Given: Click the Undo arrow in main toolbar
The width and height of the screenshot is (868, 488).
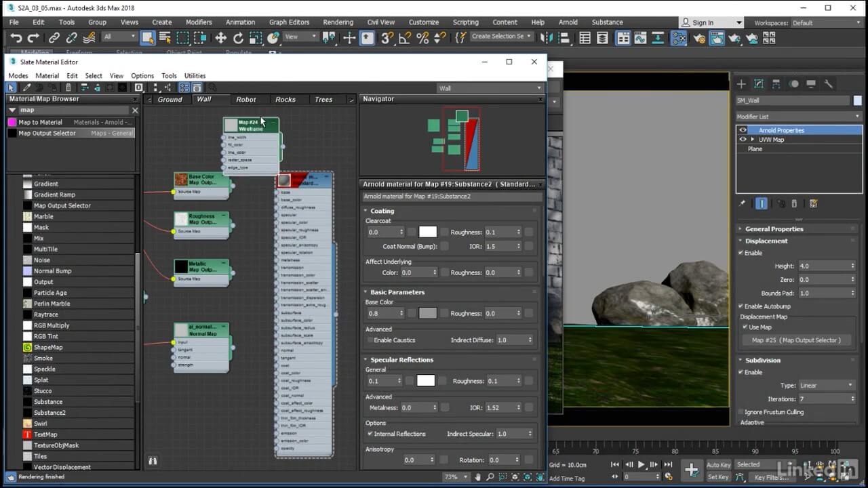Looking at the screenshot, I should point(16,38).
